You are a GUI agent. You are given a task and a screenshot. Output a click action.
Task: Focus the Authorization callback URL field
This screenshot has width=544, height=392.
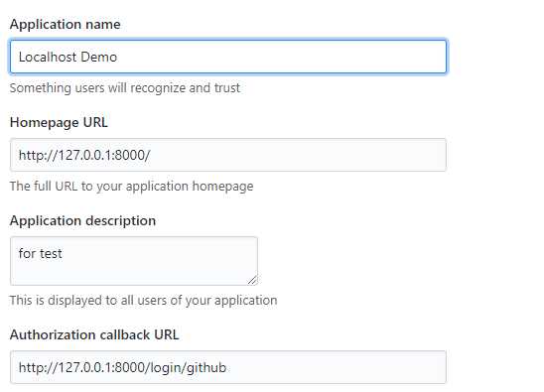(228, 367)
